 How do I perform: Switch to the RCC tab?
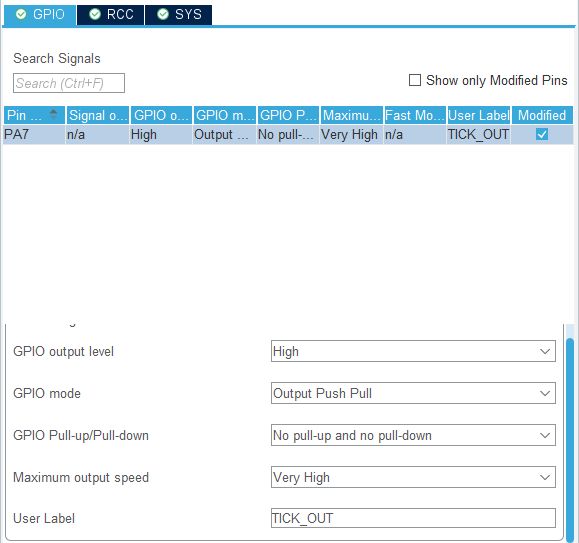(x=111, y=15)
